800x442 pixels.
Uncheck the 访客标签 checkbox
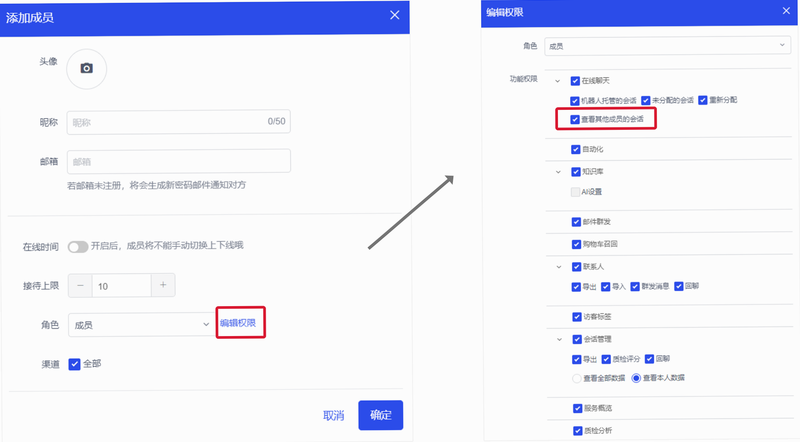577,317
